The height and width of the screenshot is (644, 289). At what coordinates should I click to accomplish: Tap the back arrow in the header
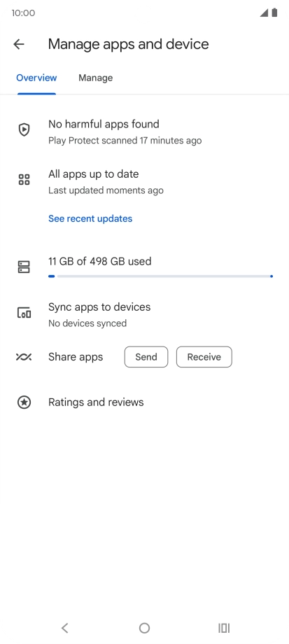19,44
